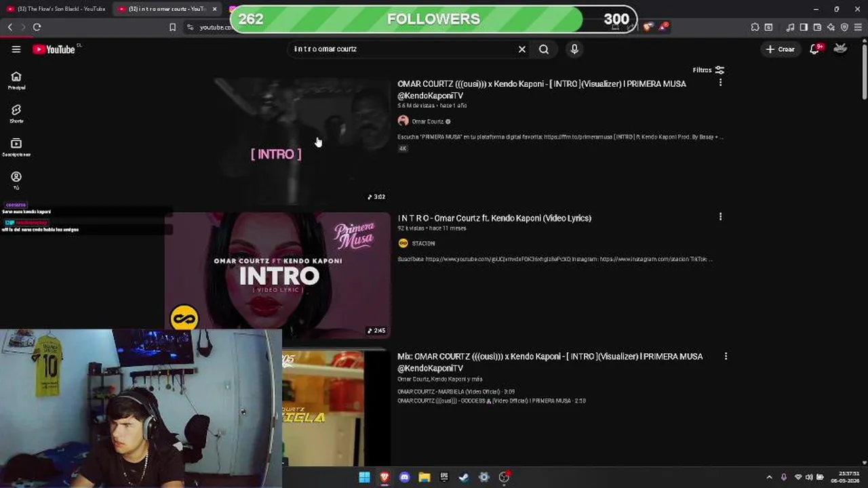Viewport: 868px width, 488px height.
Task: Open Discord from the taskbar
Action: (x=404, y=477)
